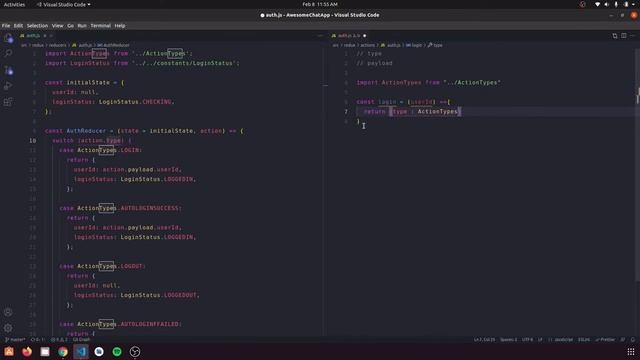Close the left auth.js editor tab
The width and height of the screenshot is (640, 360).
45,36
